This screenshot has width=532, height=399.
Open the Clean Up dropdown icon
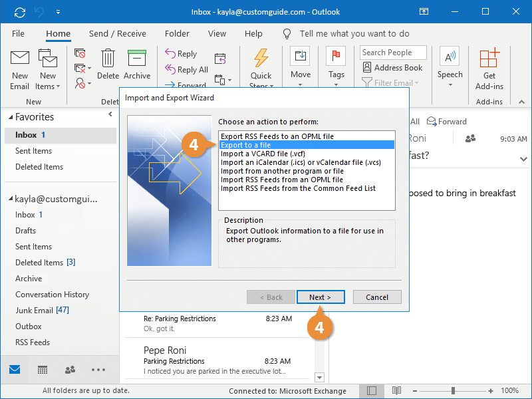pos(82,68)
